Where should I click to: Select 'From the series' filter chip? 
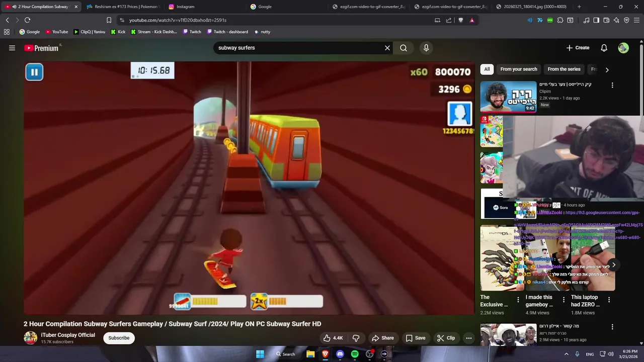(x=564, y=69)
